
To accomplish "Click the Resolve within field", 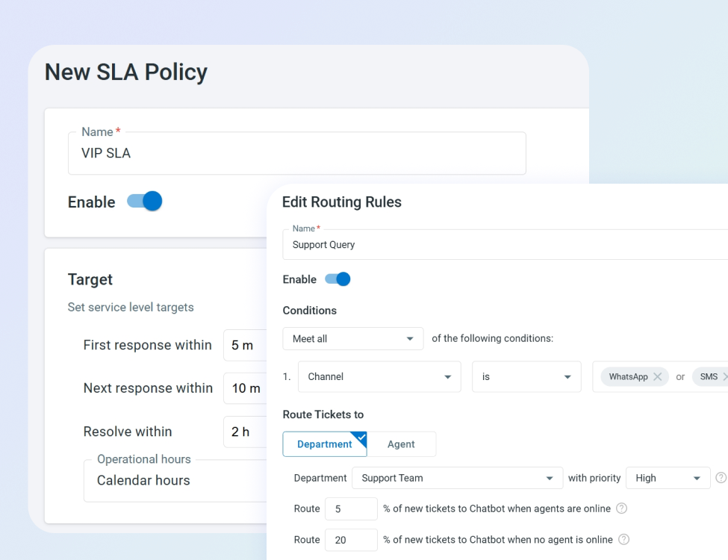I will pyautogui.click(x=246, y=432).
